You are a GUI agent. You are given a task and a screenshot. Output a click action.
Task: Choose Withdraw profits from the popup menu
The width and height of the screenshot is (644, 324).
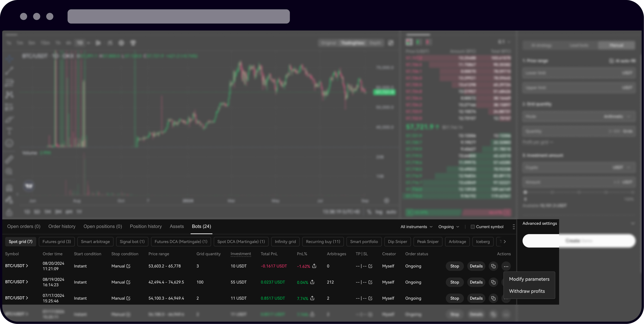point(527,291)
